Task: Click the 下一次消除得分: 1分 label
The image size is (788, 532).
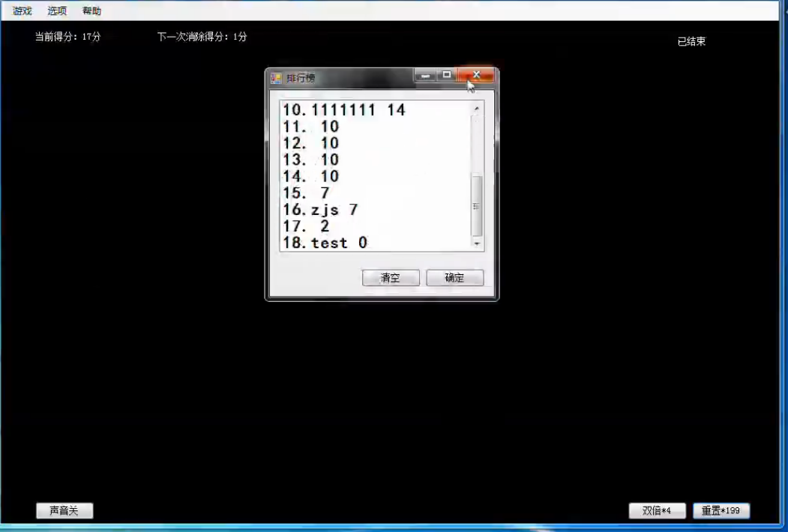Action: 202,37
